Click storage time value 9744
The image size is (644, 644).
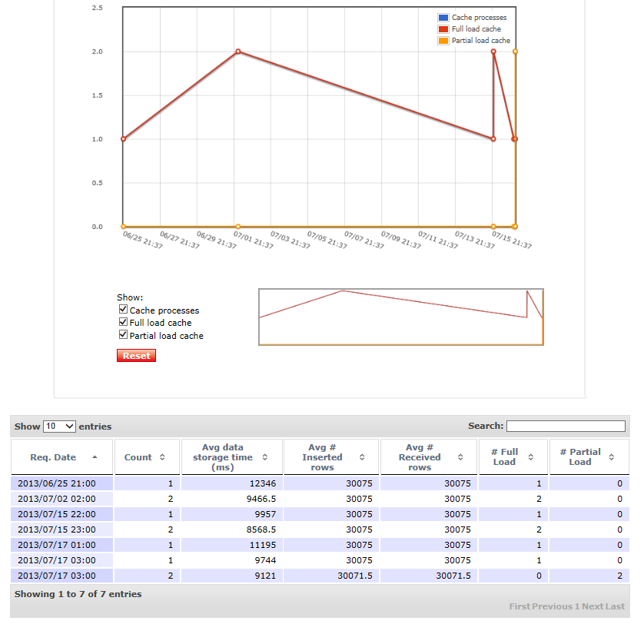265,560
